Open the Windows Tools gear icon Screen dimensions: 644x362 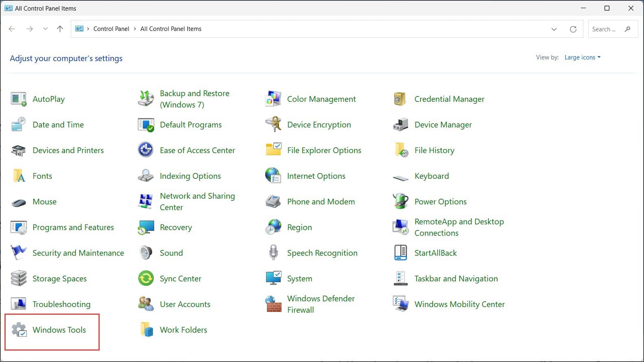coord(19,330)
